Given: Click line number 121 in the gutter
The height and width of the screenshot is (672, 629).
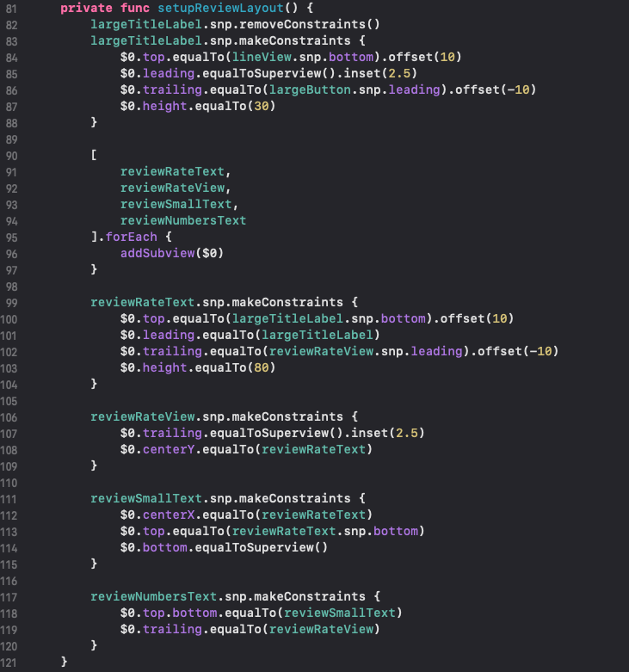Looking at the screenshot, I should point(9,663).
